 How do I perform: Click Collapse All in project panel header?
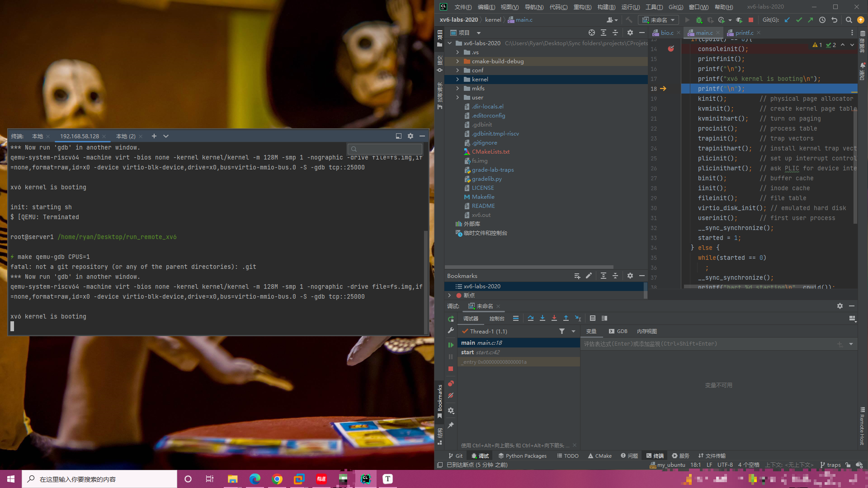(x=615, y=33)
